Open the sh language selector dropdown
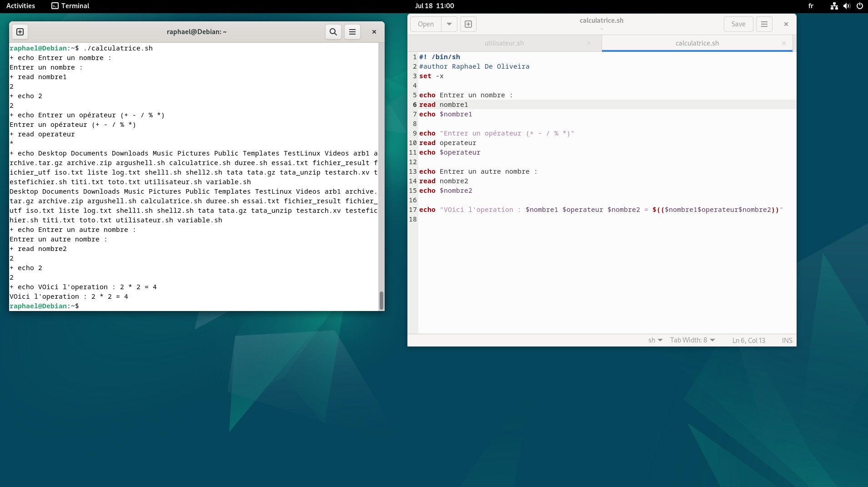Viewport: 868px width, 487px height. (x=655, y=340)
